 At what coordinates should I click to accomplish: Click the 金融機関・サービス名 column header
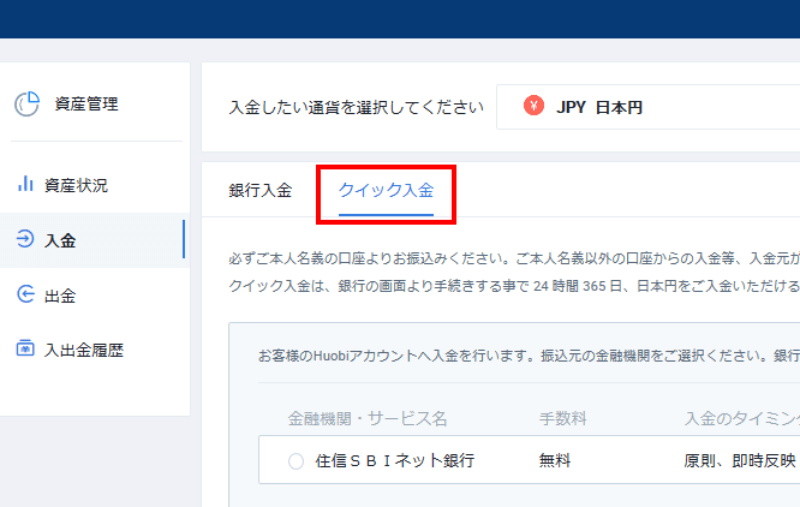pyautogui.click(x=367, y=418)
